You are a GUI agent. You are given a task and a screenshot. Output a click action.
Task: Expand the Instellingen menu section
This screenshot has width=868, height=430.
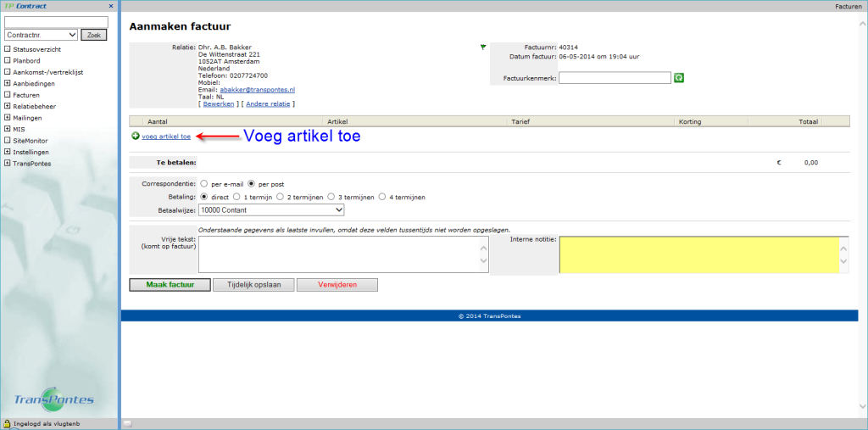[8, 152]
